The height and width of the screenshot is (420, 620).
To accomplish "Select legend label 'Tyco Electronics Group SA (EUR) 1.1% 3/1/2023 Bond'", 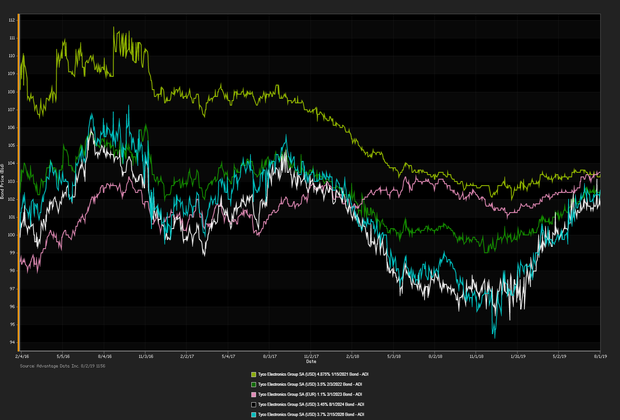I will pyautogui.click(x=310, y=395).
